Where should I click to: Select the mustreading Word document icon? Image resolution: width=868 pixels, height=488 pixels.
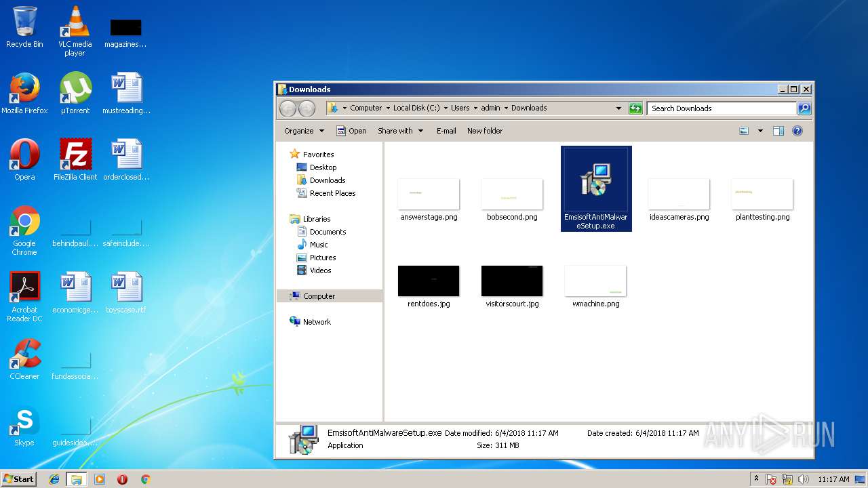pyautogui.click(x=126, y=94)
